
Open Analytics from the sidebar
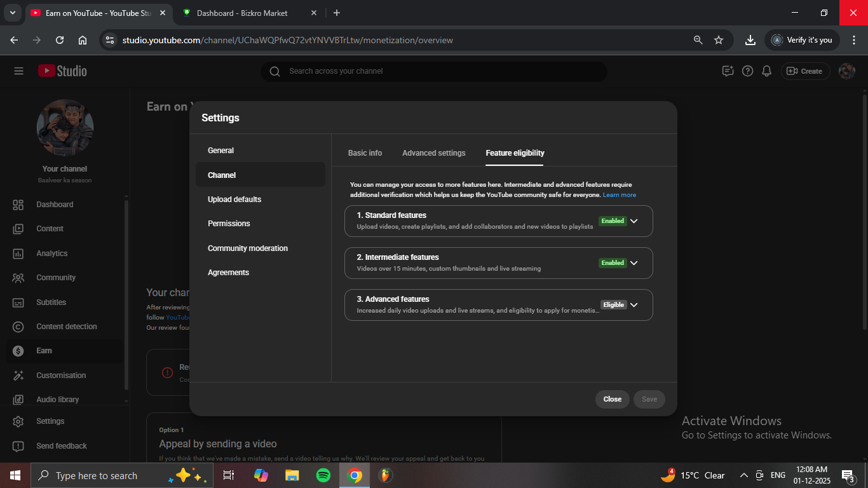[x=51, y=254]
